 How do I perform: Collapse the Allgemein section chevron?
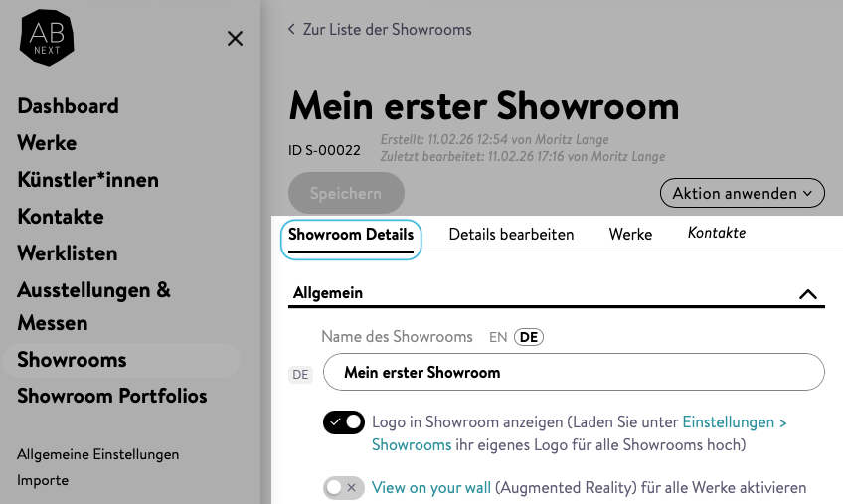(807, 294)
